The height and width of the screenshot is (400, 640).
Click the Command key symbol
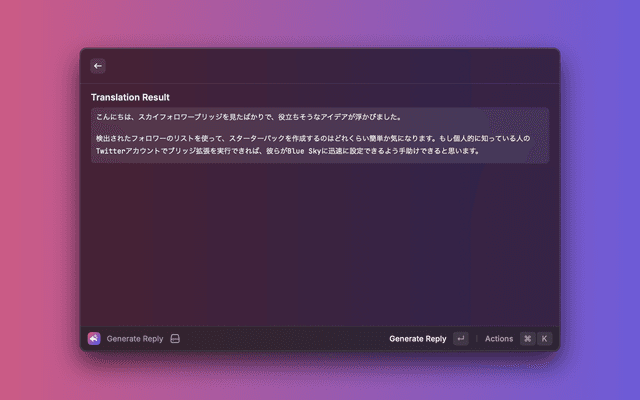pyautogui.click(x=527, y=339)
